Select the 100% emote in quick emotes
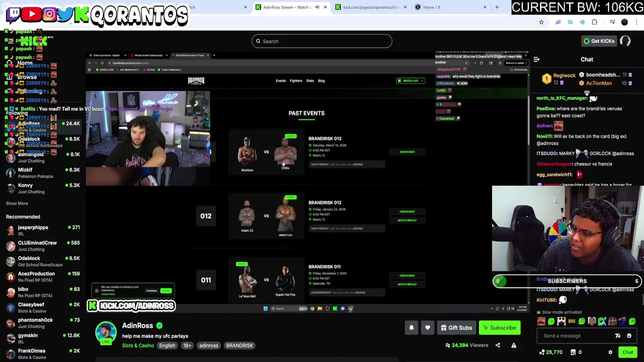Screen dimensions: 644x362 click(x=572, y=321)
